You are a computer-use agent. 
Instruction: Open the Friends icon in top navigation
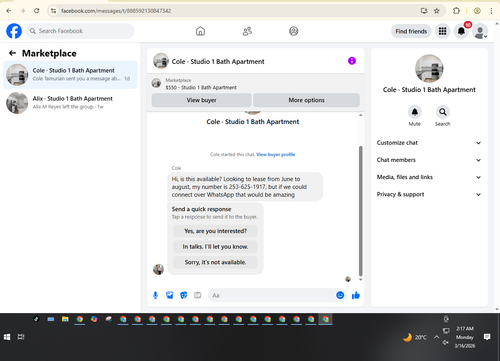pos(247,31)
